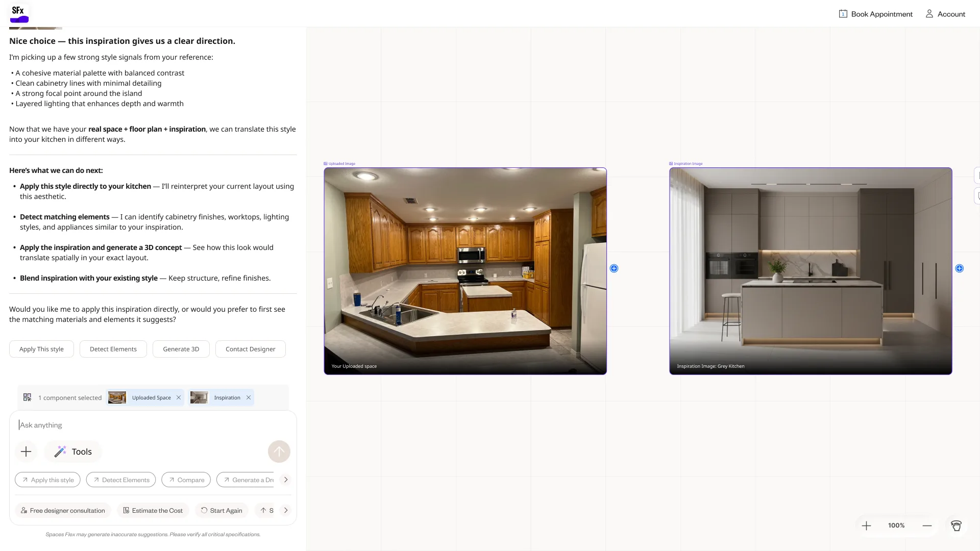980x551 pixels.
Task: Click the component selection grid icon
Action: (28, 397)
